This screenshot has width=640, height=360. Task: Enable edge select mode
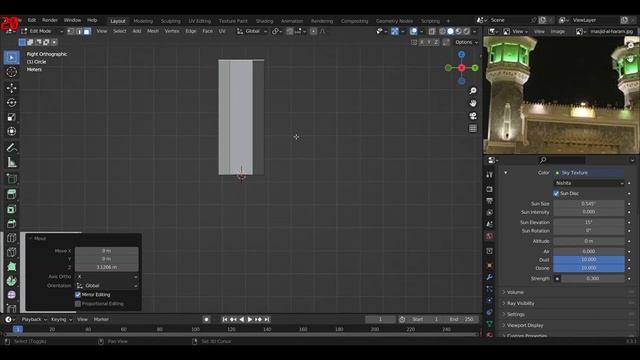coord(79,31)
